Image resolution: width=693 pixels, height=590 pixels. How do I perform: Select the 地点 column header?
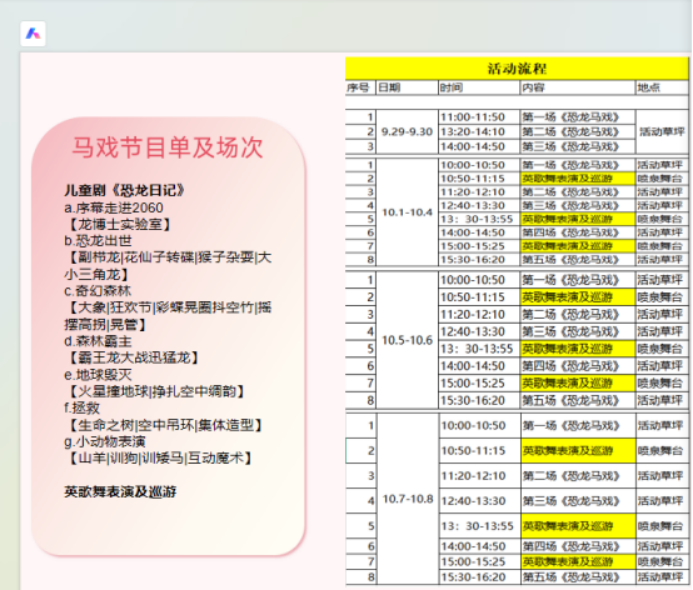[x=649, y=88]
